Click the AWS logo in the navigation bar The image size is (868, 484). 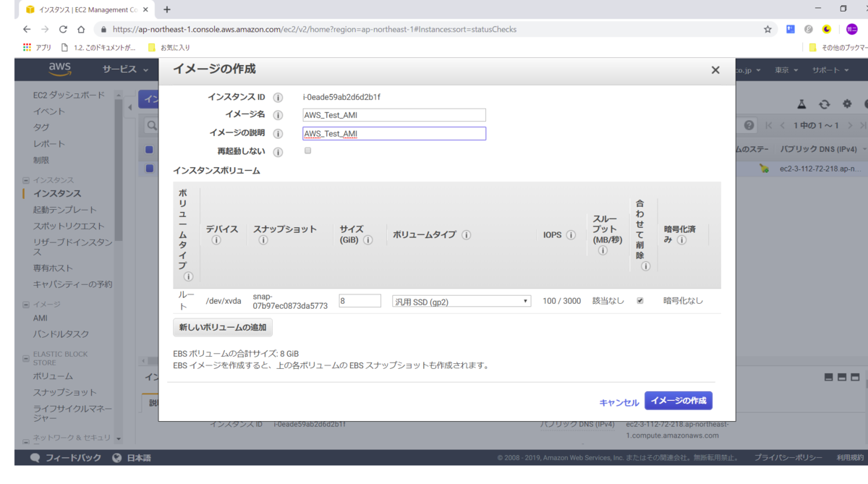coord(60,69)
